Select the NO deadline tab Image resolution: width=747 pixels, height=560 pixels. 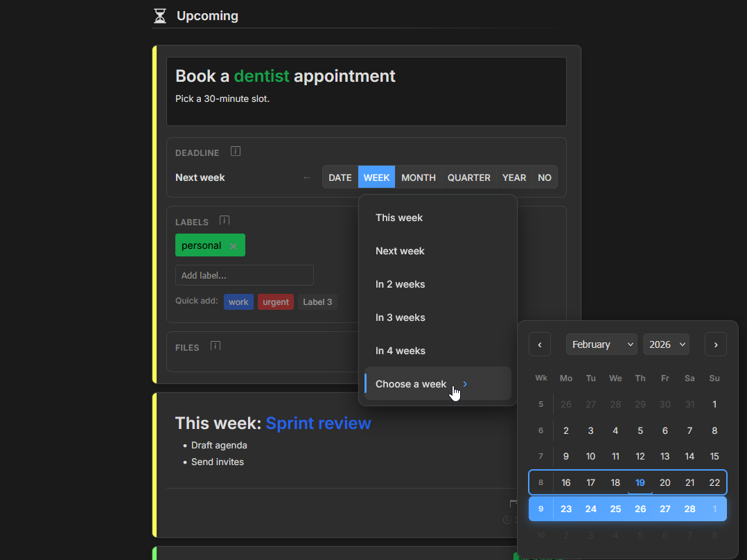(545, 177)
